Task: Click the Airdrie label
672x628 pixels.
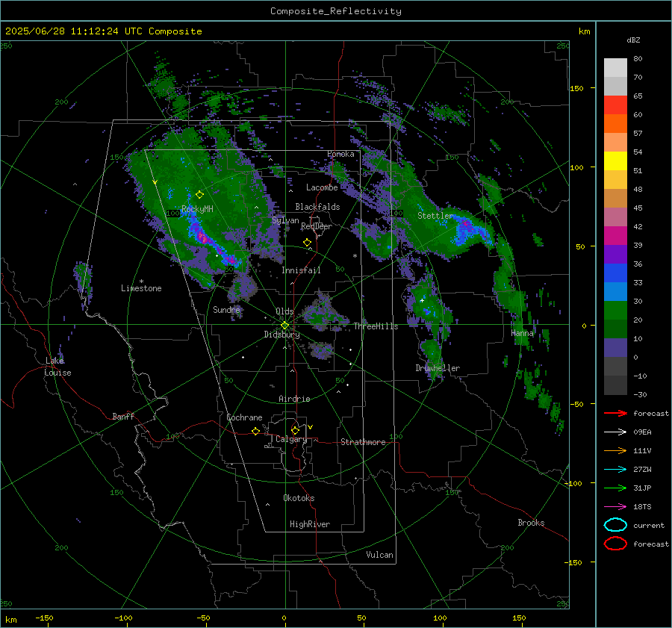Action: coord(294,399)
